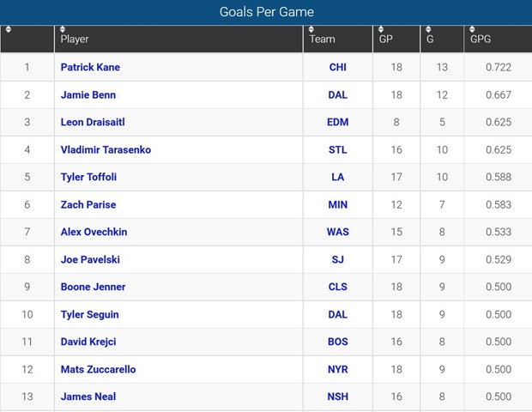Click sort arrows above GPG header

click(473, 30)
